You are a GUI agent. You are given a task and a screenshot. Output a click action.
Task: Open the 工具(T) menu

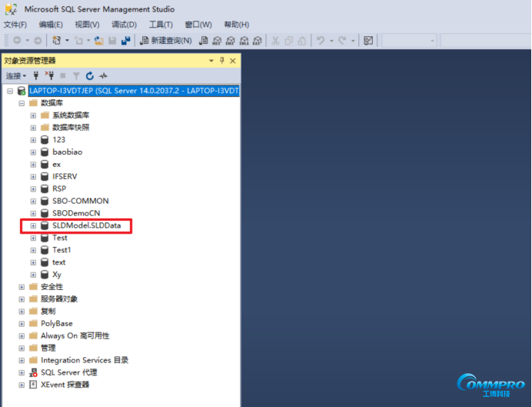pyautogui.click(x=161, y=25)
